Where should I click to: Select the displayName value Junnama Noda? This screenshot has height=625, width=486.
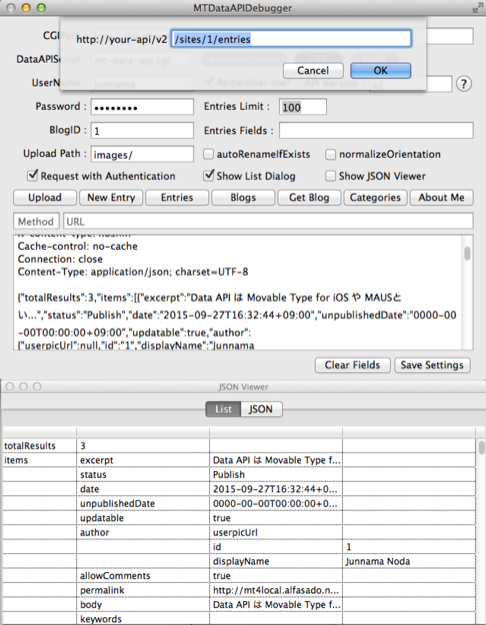pyautogui.click(x=409, y=561)
